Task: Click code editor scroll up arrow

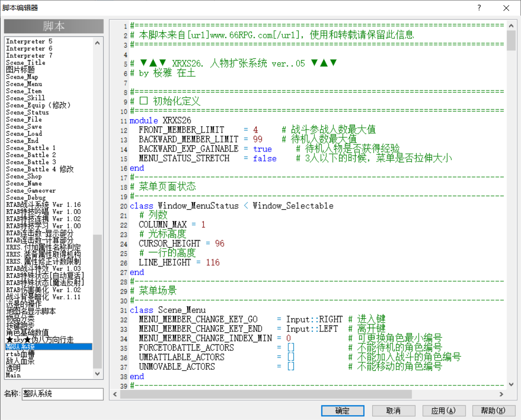Action: click(x=511, y=25)
